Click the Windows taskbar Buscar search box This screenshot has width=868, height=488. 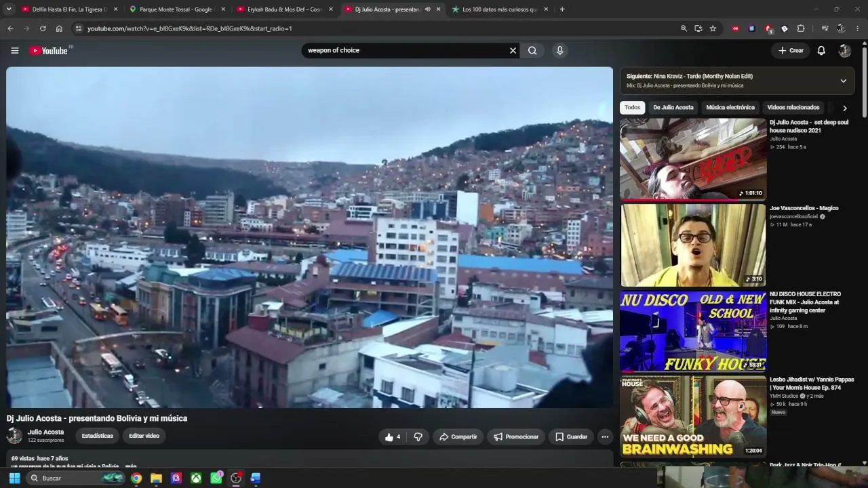pyautogui.click(x=77, y=479)
